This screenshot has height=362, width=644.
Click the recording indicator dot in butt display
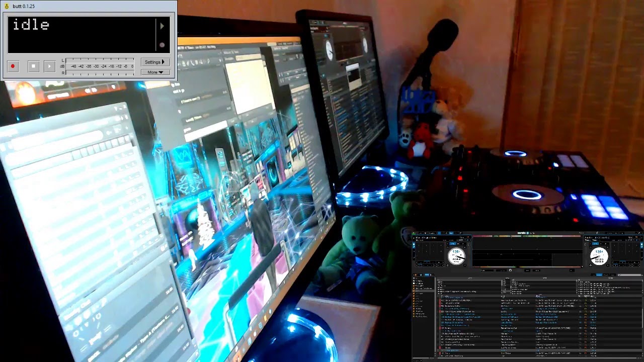[162, 45]
